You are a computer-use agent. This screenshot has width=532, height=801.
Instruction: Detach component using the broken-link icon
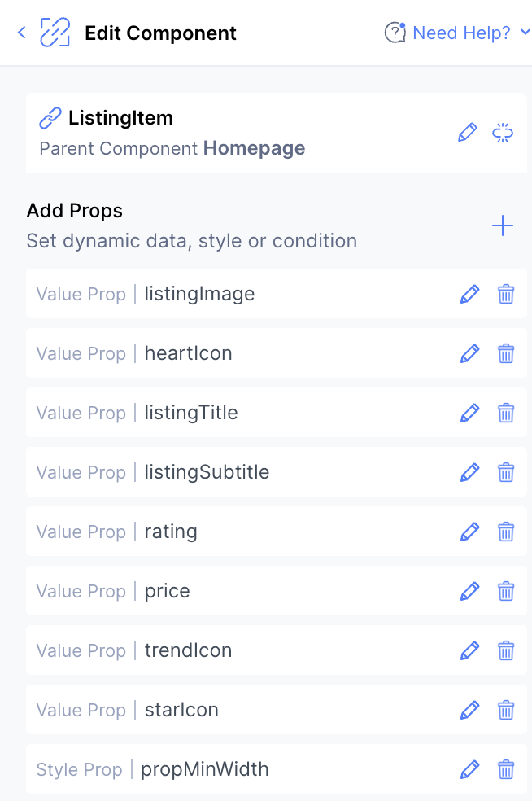[x=503, y=131]
